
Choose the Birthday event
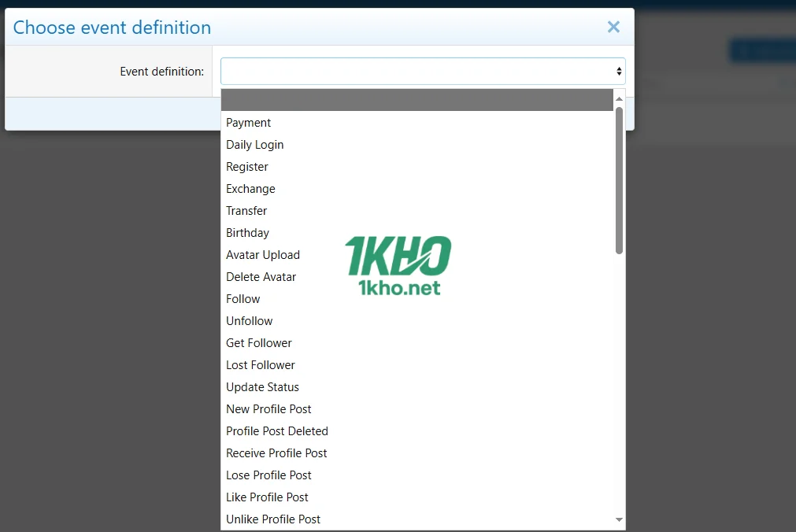click(x=247, y=233)
